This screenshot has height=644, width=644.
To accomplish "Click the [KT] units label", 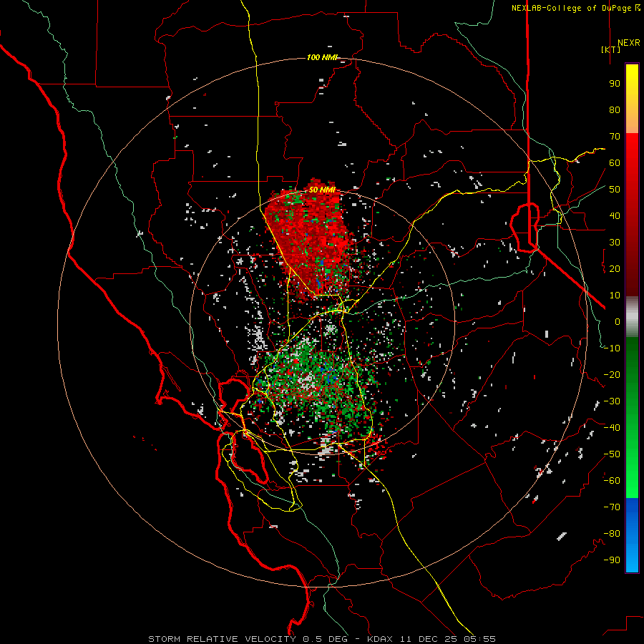I will coord(610,49).
